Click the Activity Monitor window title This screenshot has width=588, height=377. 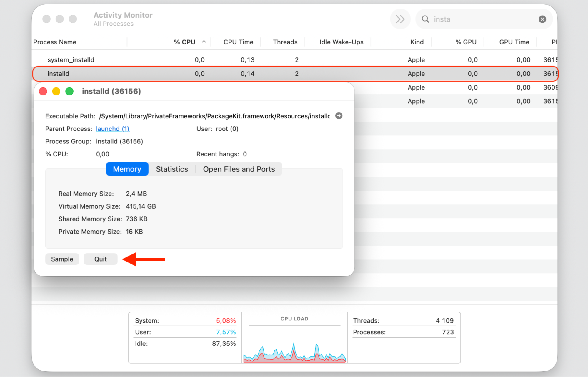click(123, 15)
